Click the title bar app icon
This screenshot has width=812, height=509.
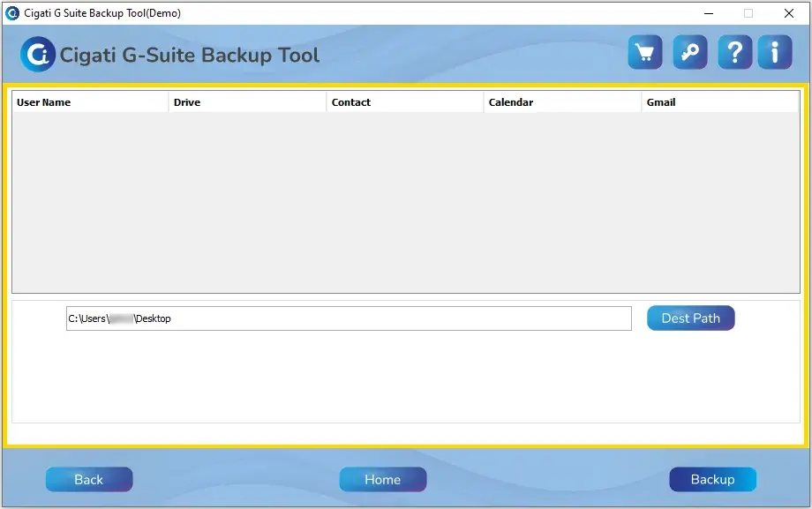pos(11,13)
